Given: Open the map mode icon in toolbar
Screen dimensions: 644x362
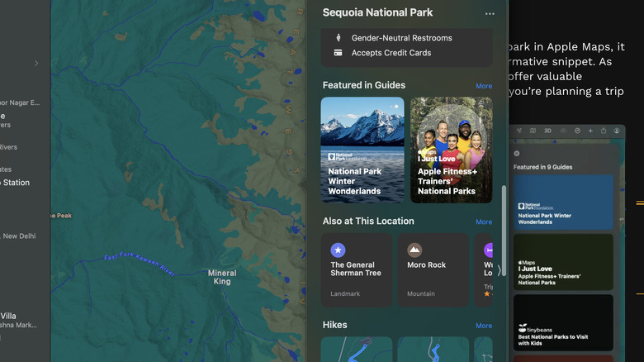Looking at the screenshot, I should pos(533,131).
